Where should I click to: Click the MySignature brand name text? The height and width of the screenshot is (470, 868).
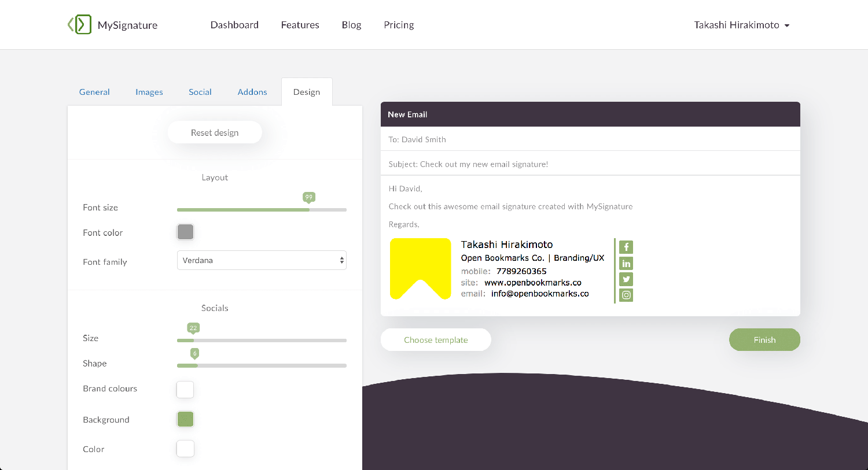point(127,25)
